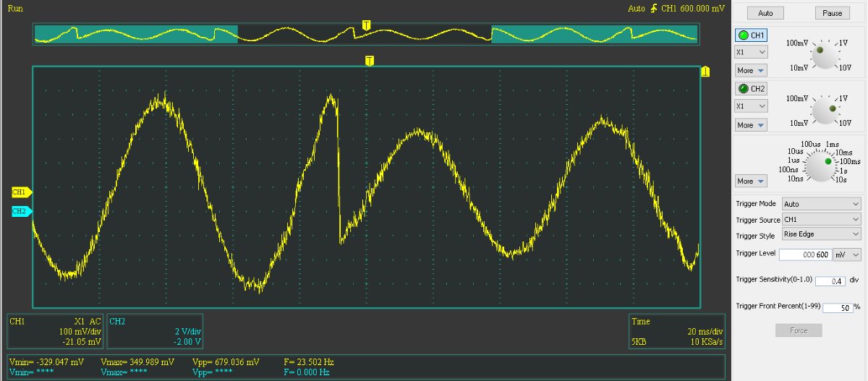Open the Trigger Style Rise Edge dropdown
The height and width of the screenshot is (381, 868).
click(x=822, y=235)
